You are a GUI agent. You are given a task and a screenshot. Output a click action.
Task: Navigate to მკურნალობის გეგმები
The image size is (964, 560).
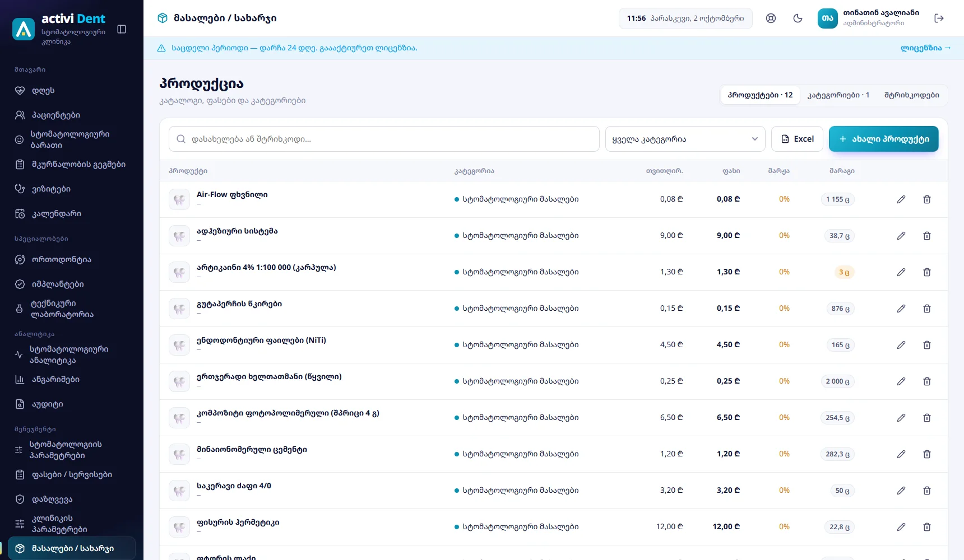point(72,165)
